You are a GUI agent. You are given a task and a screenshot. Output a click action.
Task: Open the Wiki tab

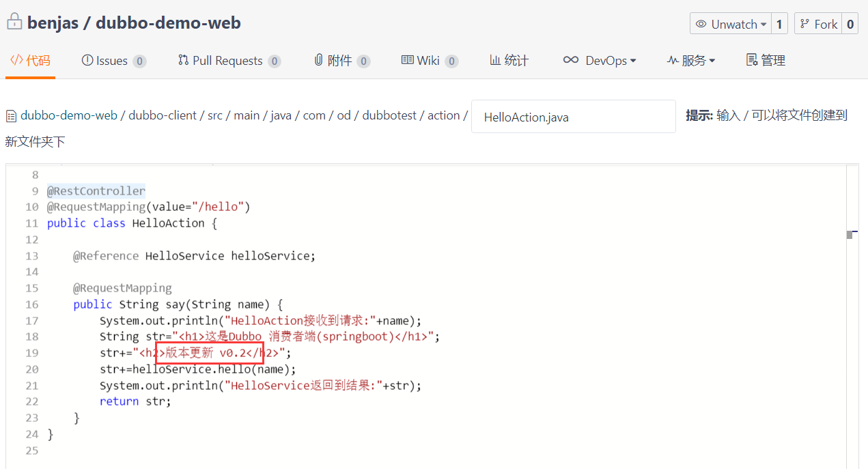tap(428, 61)
